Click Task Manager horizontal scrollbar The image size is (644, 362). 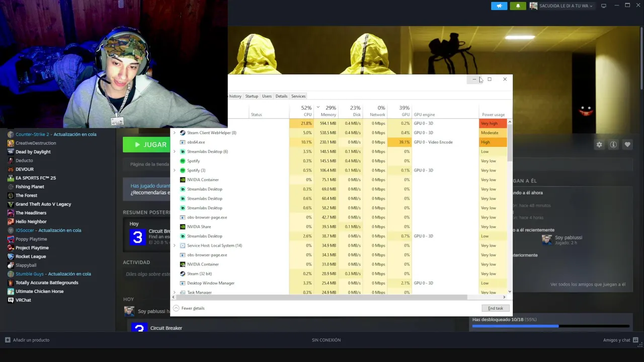click(322, 297)
